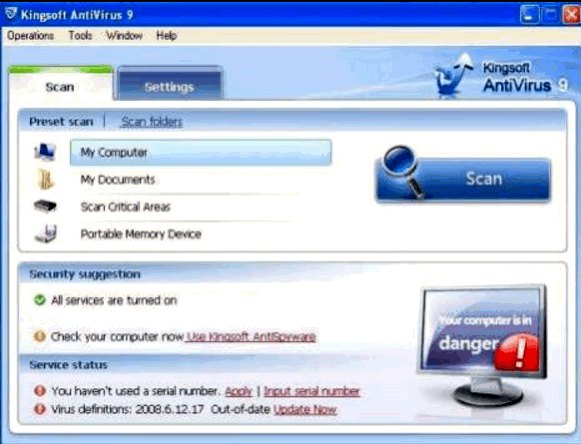
Task: Click the Security suggestion heading
Action: (85, 274)
